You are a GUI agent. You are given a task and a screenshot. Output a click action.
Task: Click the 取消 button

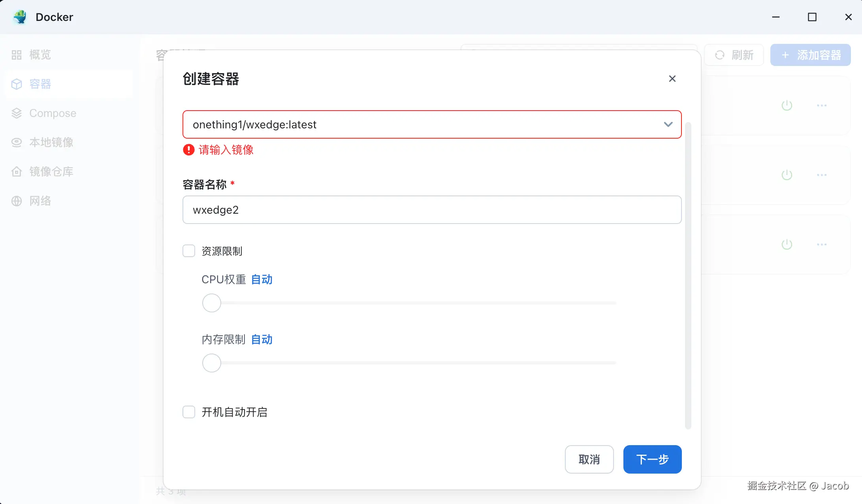click(589, 459)
